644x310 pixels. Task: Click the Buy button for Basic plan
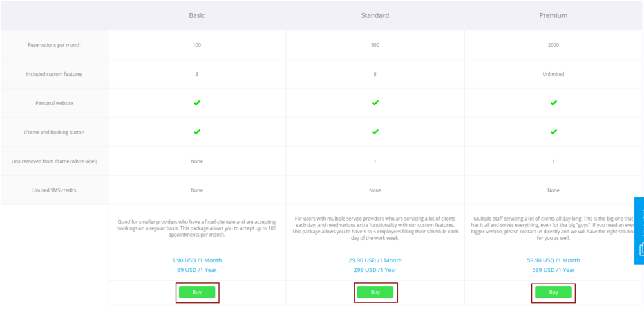click(x=197, y=292)
